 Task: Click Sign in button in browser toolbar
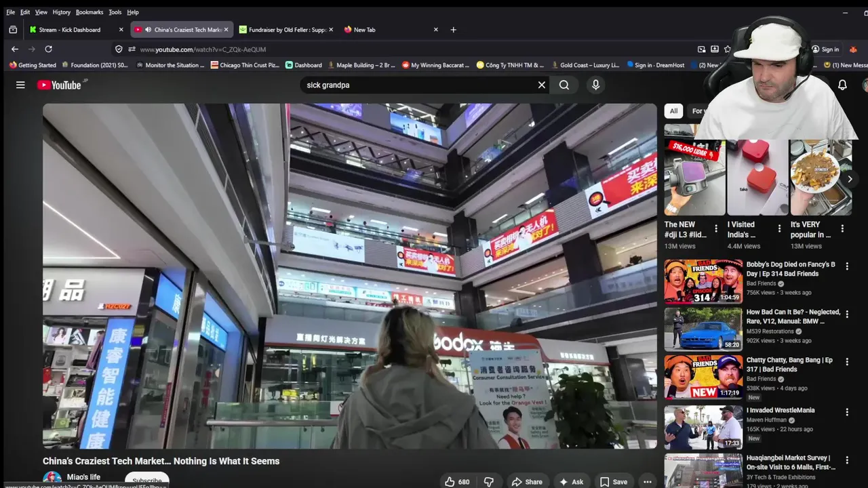(x=825, y=49)
